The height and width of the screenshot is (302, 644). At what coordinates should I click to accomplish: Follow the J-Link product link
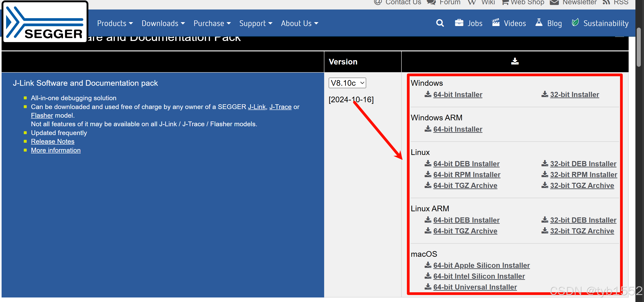(x=257, y=107)
